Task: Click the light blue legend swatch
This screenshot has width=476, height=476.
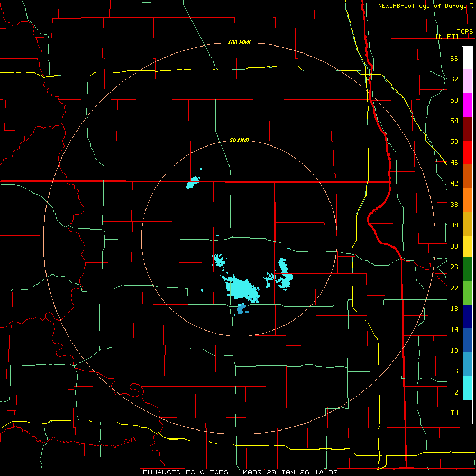Action: (467, 364)
